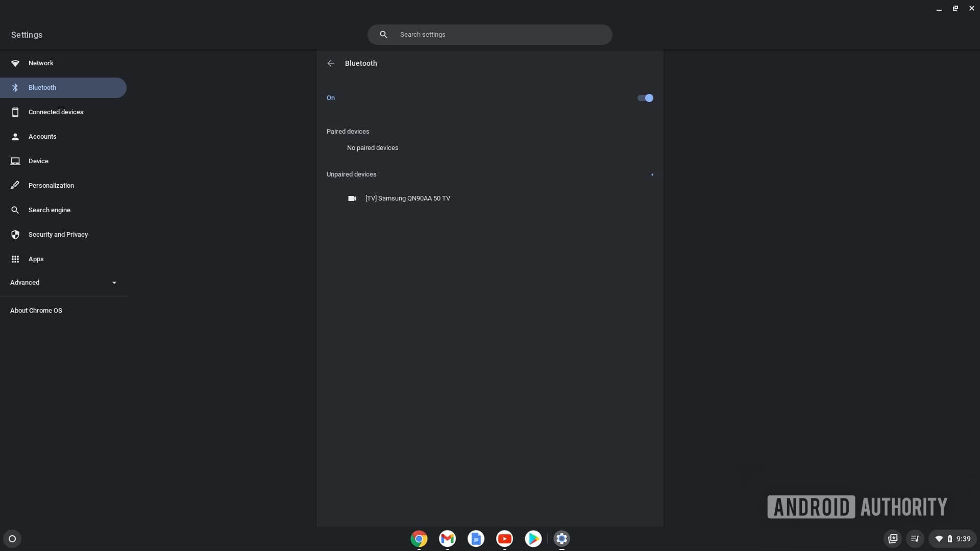Open Google Docs from the shelf
Screen dimensions: 980x551
point(476,539)
